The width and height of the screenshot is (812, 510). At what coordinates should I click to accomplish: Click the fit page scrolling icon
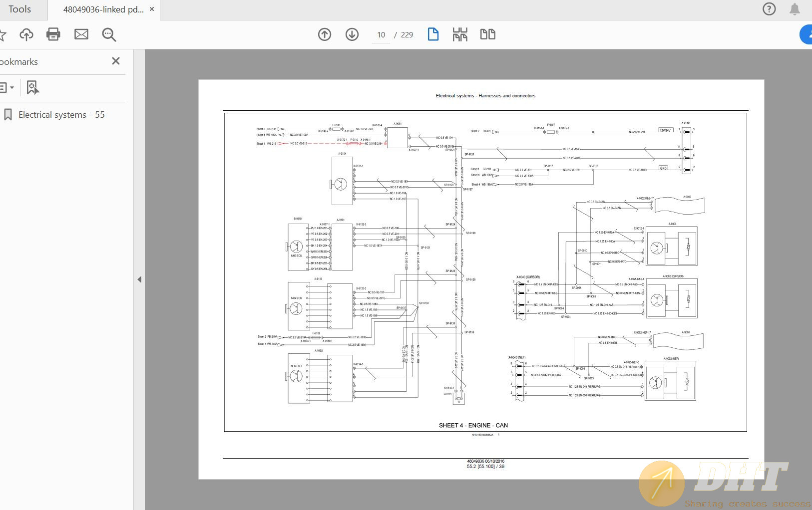460,34
